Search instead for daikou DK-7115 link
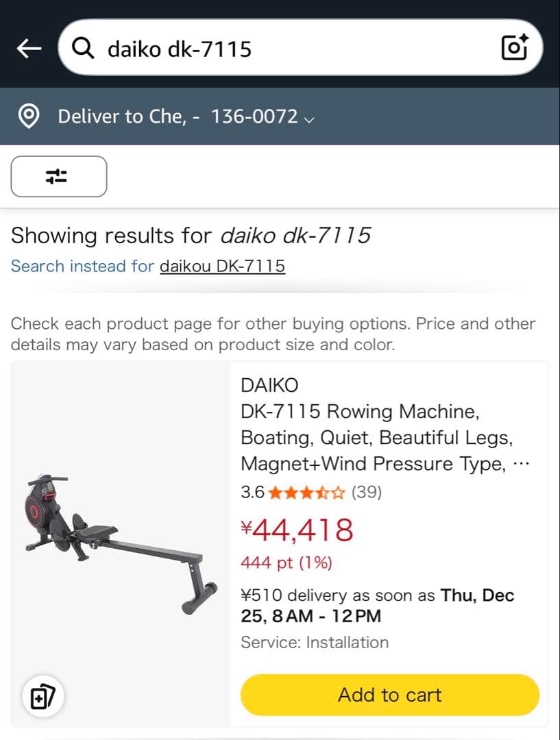This screenshot has width=560, height=740. pyautogui.click(x=222, y=266)
